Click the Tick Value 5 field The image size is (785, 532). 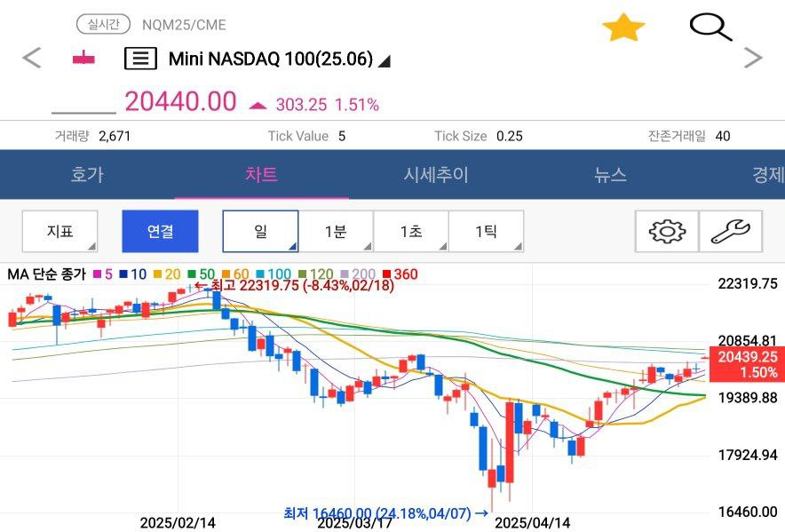[306, 136]
